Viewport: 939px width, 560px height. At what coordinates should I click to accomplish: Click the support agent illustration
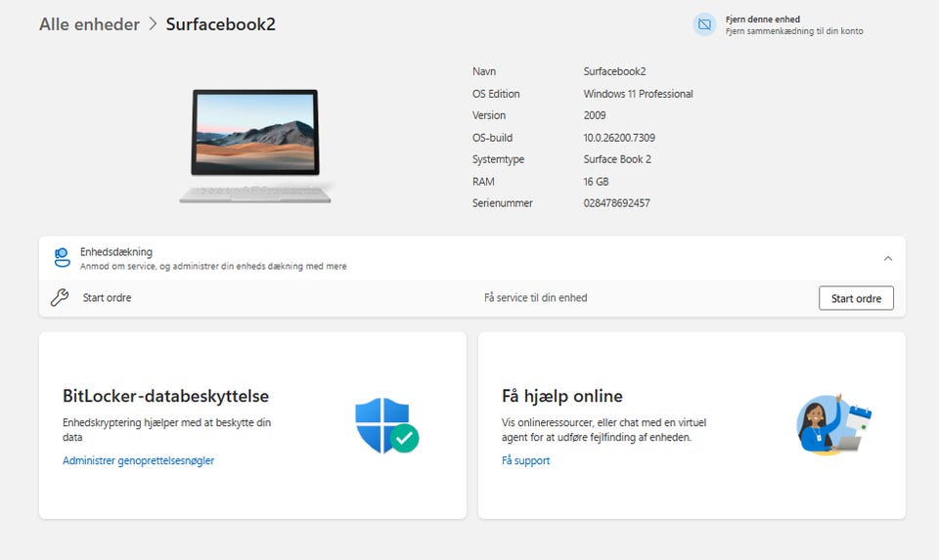[833, 424]
